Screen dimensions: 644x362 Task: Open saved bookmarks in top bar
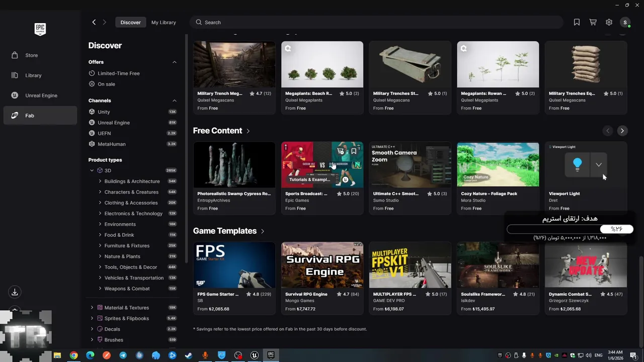(577, 22)
